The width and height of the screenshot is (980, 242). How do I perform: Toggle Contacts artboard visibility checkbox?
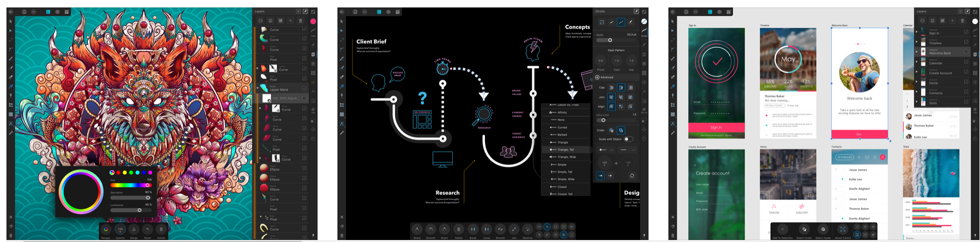pyautogui.click(x=966, y=91)
